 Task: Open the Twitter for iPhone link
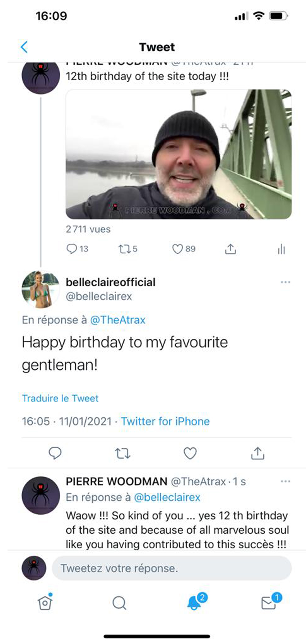[165, 421]
